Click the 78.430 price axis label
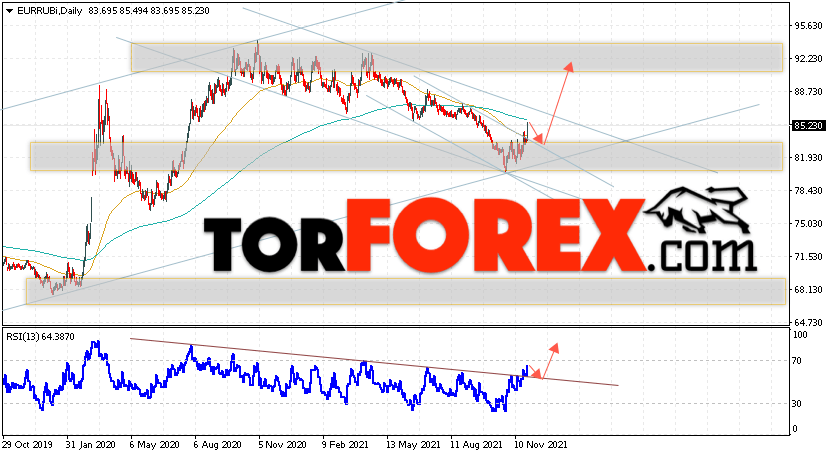 pos(808,191)
